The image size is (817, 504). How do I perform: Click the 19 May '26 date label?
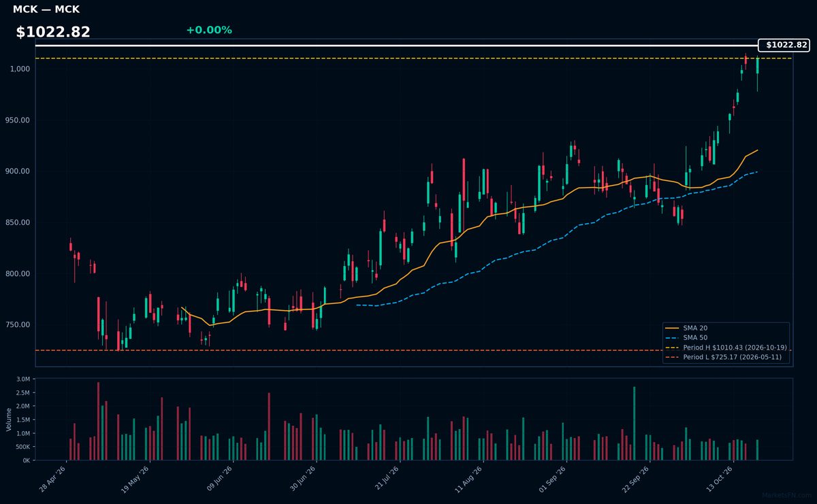[136, 479]
